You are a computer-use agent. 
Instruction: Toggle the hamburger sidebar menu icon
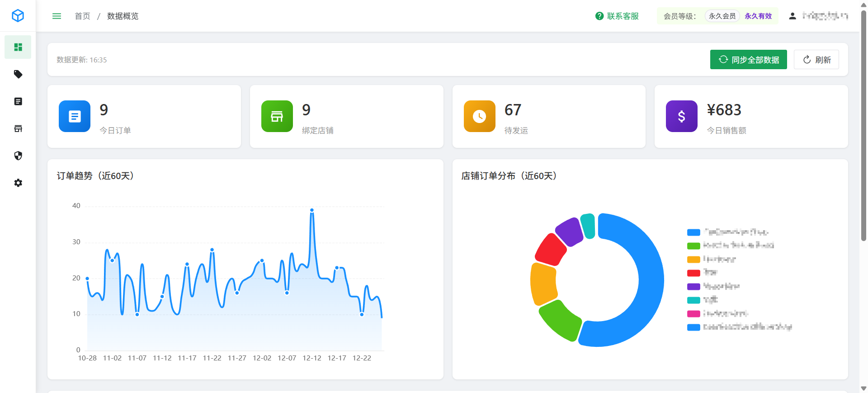(57, 16)
